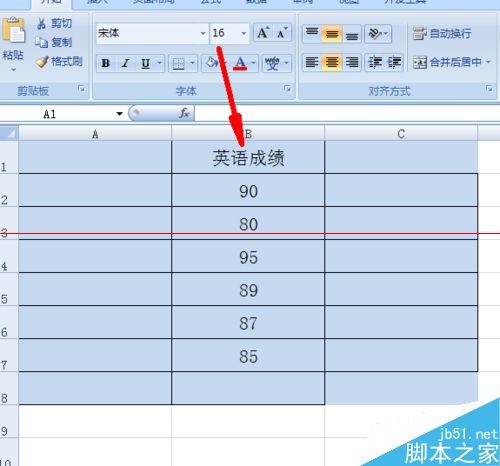500x466 pixels.
Task: Select column C header
Action: (x=401, y=134)
